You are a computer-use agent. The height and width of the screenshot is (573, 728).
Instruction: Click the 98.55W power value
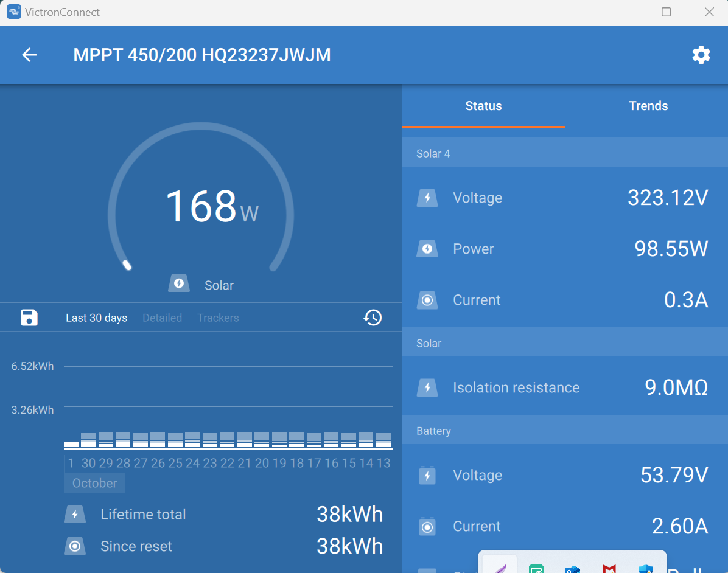[671, 249]
